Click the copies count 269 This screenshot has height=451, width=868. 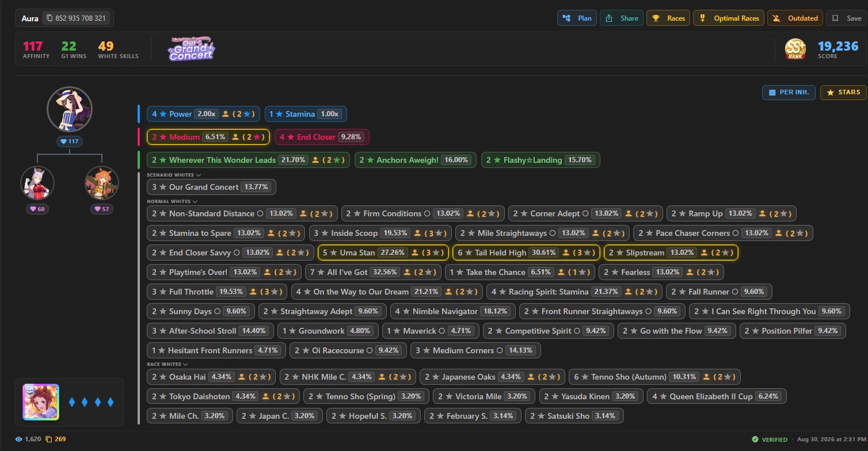click(x=56, y=439)
